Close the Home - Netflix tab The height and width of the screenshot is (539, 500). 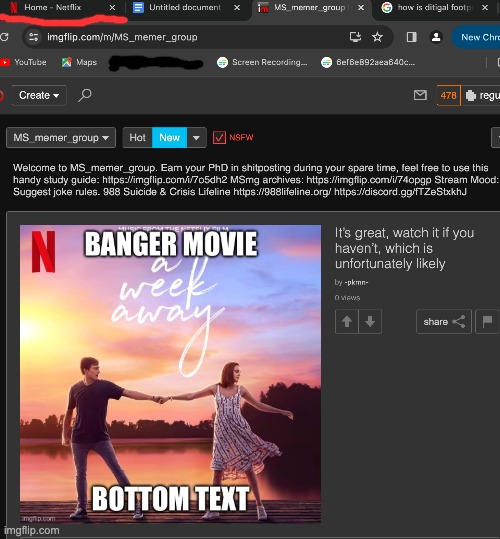click(x=112, y=8)
